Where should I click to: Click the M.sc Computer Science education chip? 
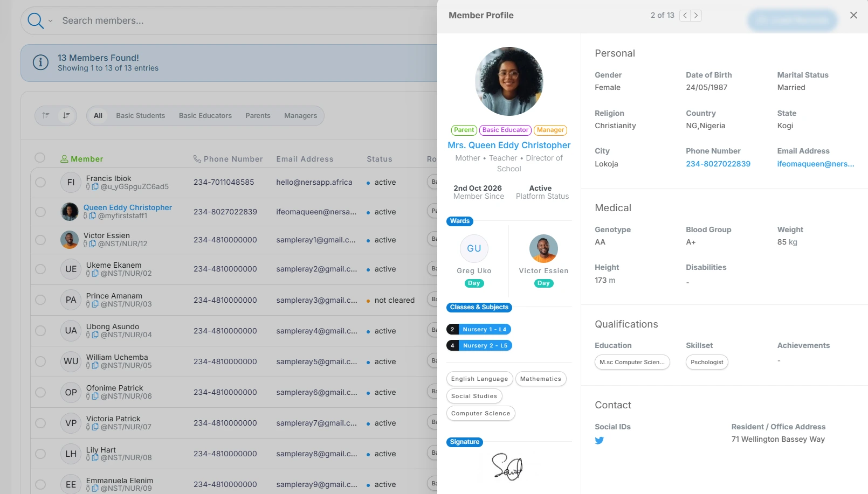[x=632, y=362]
